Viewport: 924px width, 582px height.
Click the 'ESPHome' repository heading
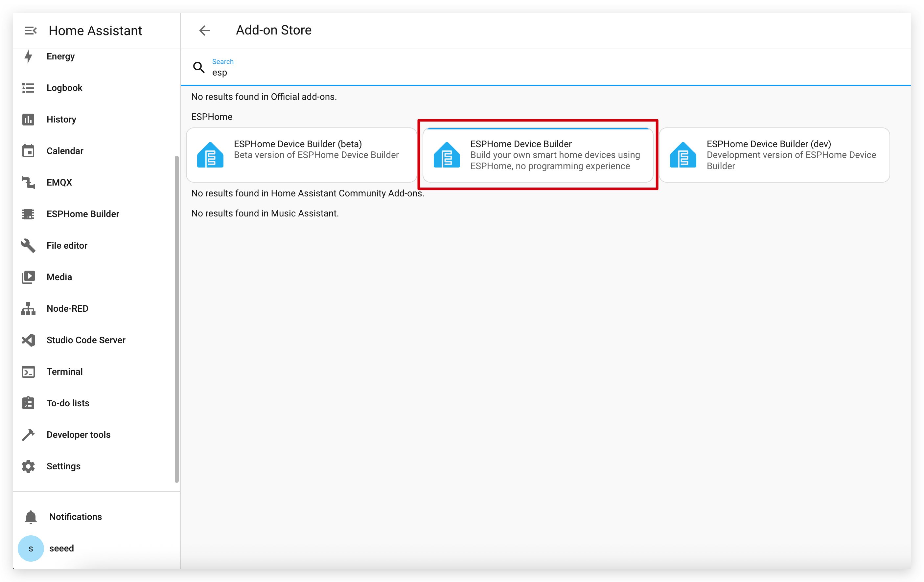click(x=212, y=117)
